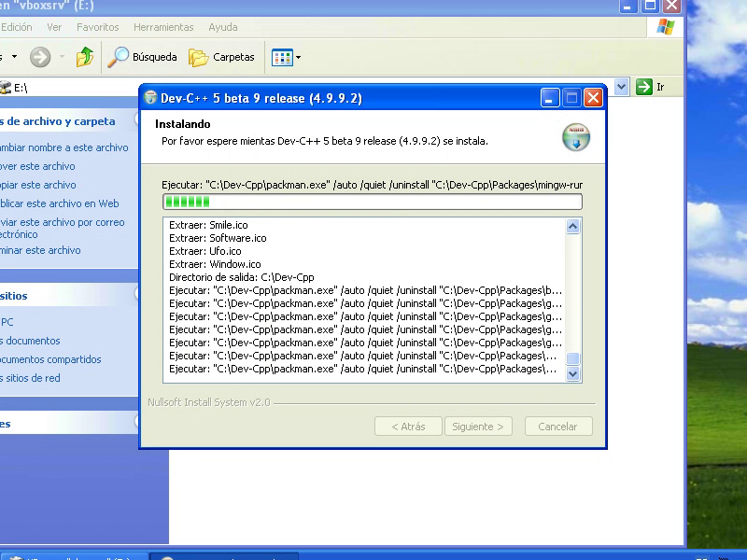Click the Dev-C++ installer title bar icon
The width and height of the screenshot is (747, 560).
pos(150,98)
